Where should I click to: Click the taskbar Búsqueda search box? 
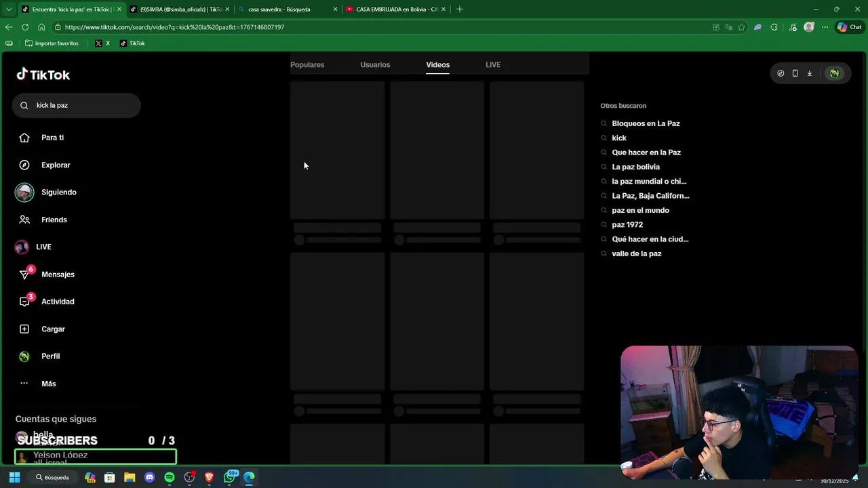coord(53,477)
